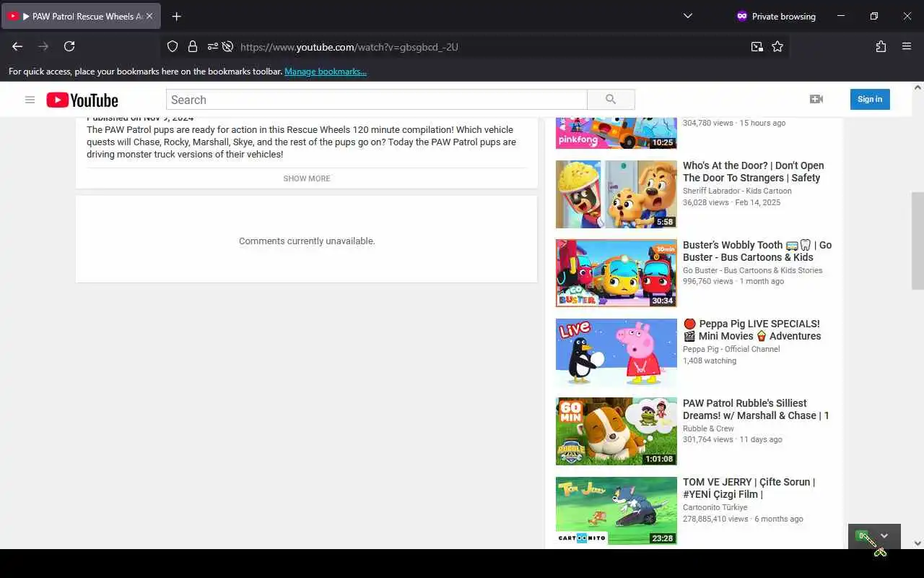
Task: Click "1,408 watching" text
Action: point(710,361)
